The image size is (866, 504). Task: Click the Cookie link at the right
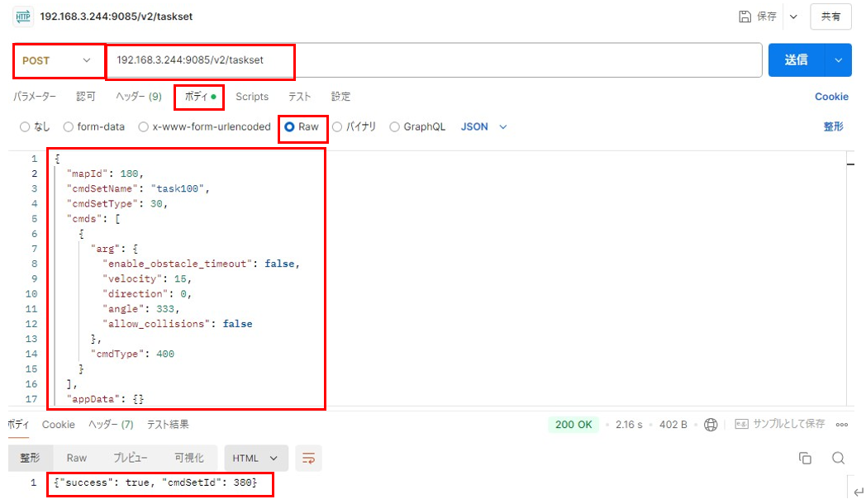[831, 97]
